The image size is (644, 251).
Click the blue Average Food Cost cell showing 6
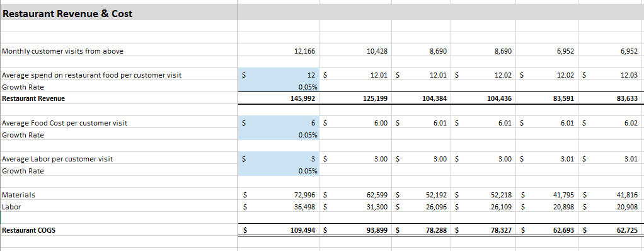click(279, 123)
